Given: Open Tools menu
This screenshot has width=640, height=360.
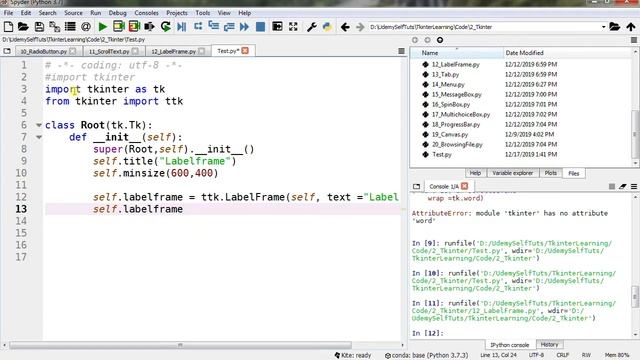Looking at the screenshot, I should click(202, 13).
